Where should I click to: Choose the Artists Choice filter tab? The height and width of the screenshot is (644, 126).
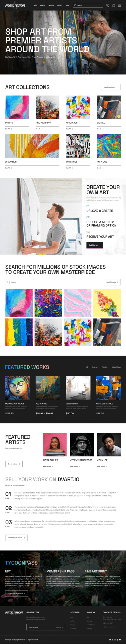(x=116, y=367)
